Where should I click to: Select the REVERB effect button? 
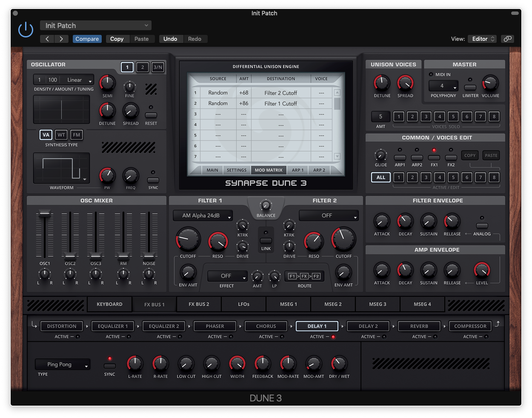click(419, 326)
